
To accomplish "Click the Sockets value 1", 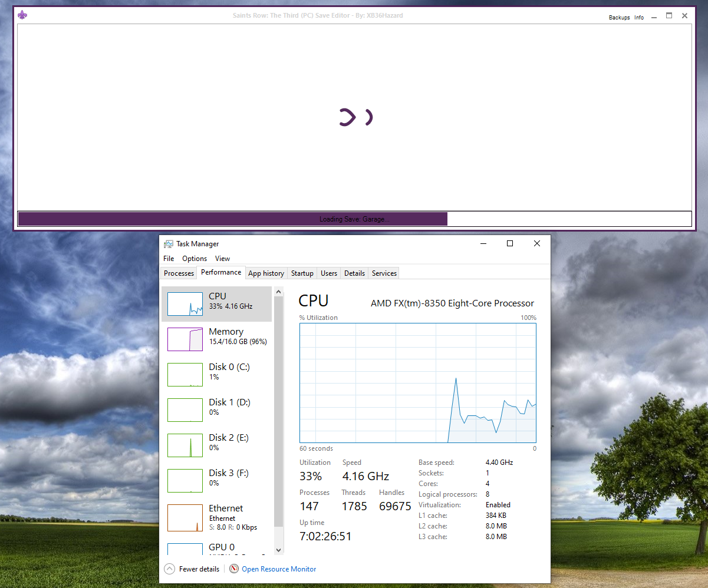I will [x=488, y=473].
